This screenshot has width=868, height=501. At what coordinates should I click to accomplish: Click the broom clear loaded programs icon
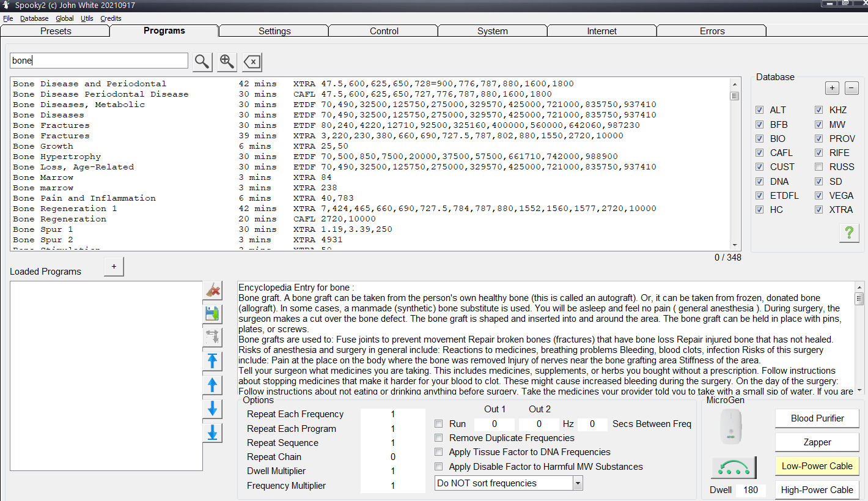tap(213, 291)
